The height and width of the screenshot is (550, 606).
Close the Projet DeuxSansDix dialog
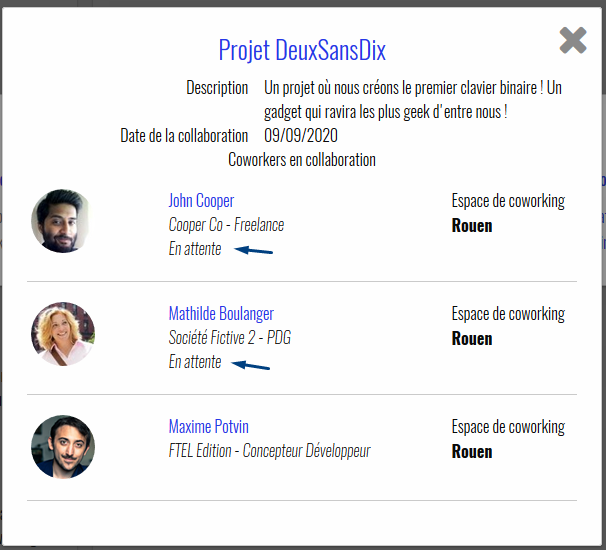573,40
